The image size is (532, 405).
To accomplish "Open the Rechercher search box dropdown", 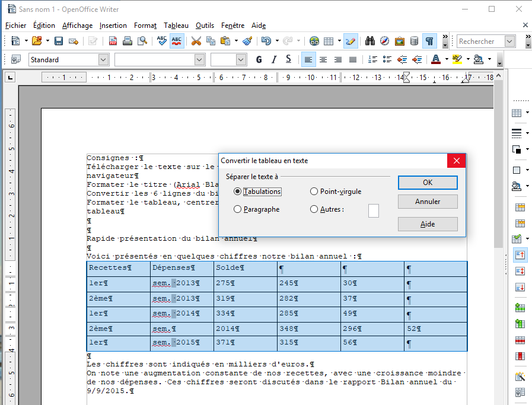I will tap(510, 42).
